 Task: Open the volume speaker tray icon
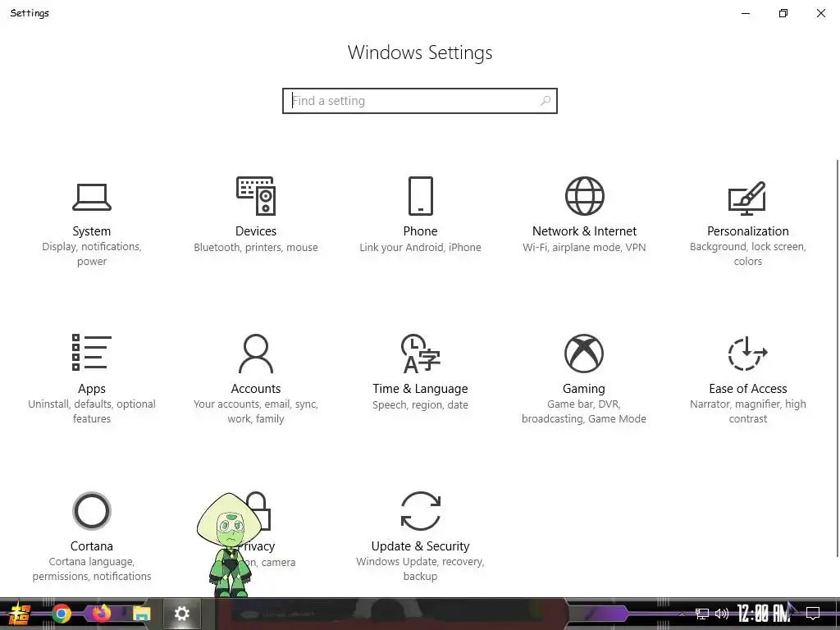(722, 614)
